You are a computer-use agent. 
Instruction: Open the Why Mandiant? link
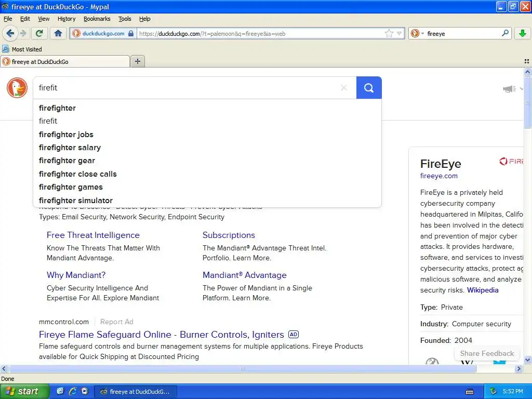click(76, 275)
